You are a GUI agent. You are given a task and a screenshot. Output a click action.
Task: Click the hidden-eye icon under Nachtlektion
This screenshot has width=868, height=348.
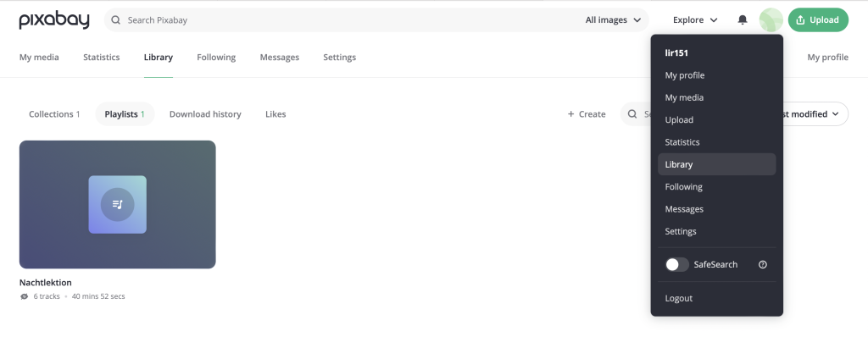click(25, 296)
